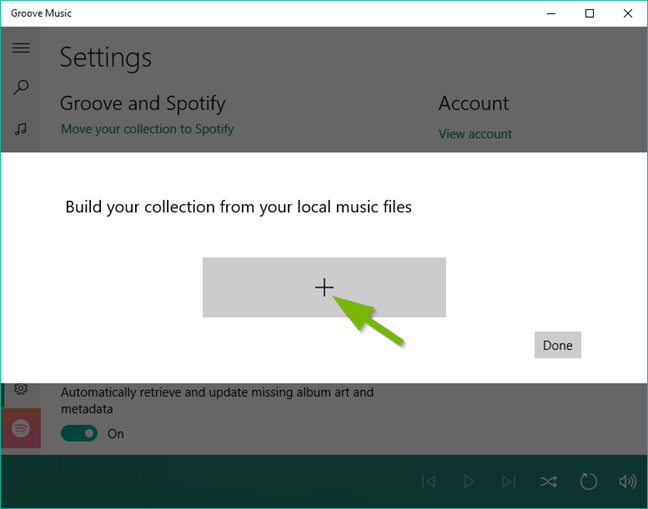Skip to previous track

[x=429, y=481]
